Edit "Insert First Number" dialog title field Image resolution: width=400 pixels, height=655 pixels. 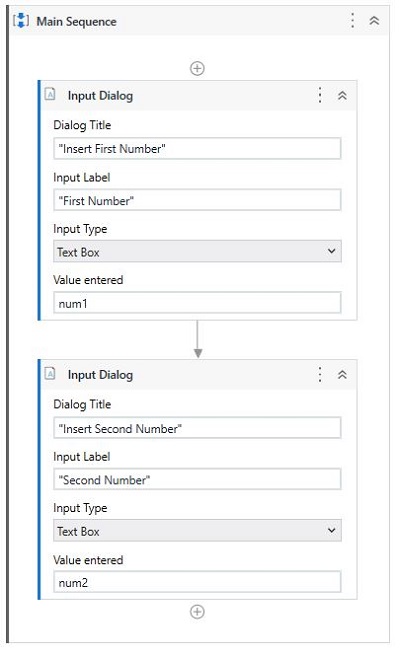coord(197,149)
